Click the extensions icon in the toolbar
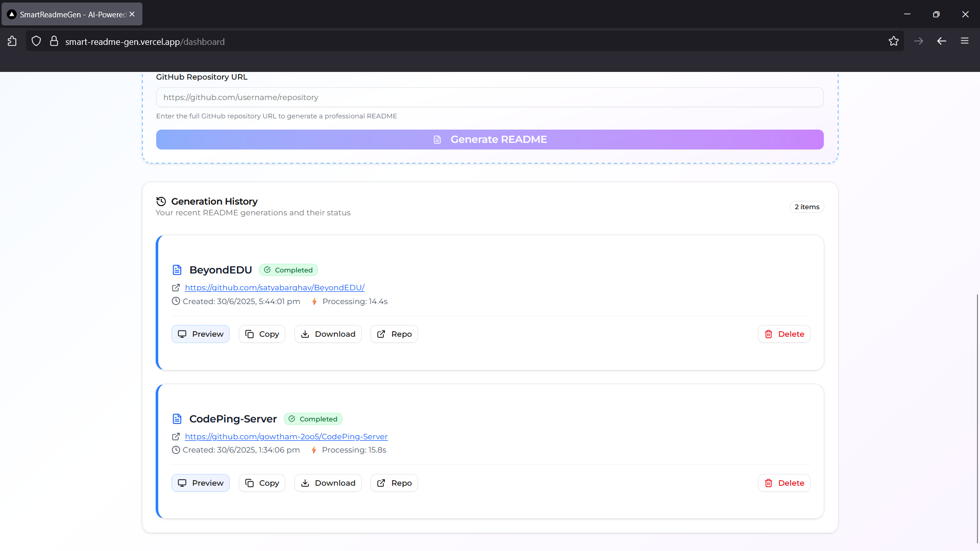Image resolution: width=980 pixels, height=551 pixels. pos(12,41)
